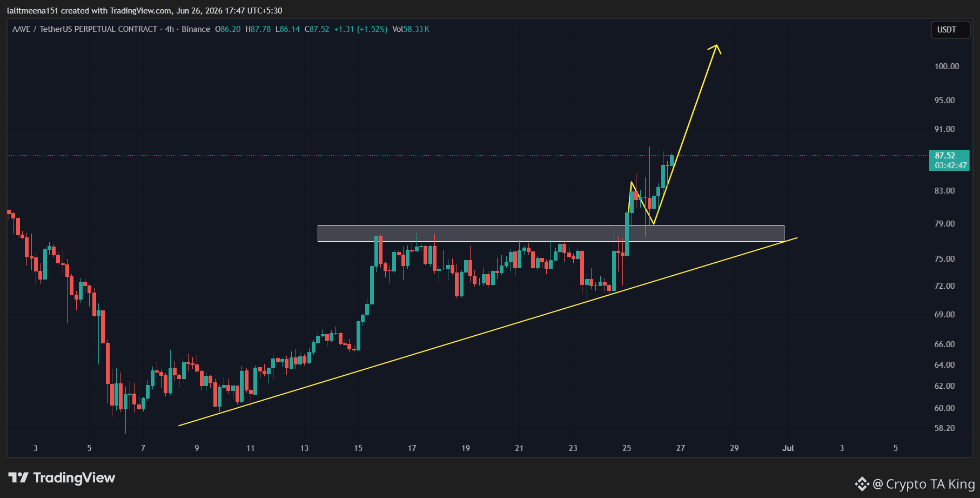Click the 62.00 price axis label
This screenshot has height=498, width=980.
point(945,386)
